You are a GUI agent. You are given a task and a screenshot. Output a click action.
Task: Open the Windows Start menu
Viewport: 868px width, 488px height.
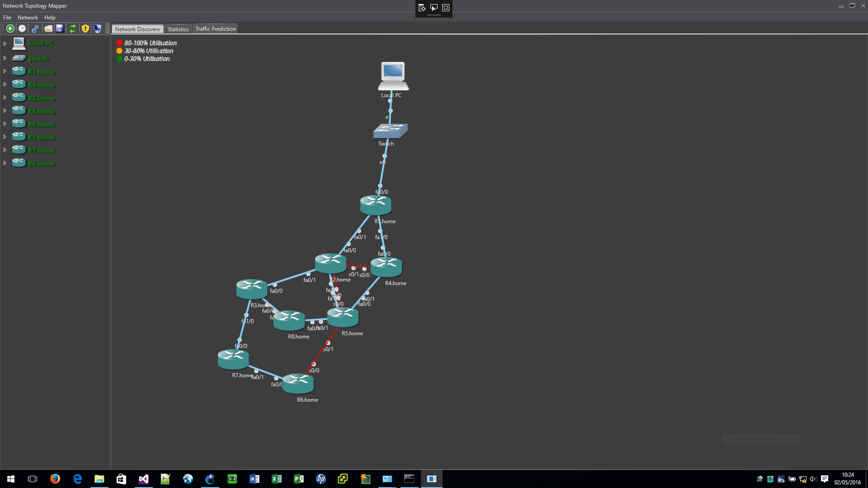click(x=11, y=479)
